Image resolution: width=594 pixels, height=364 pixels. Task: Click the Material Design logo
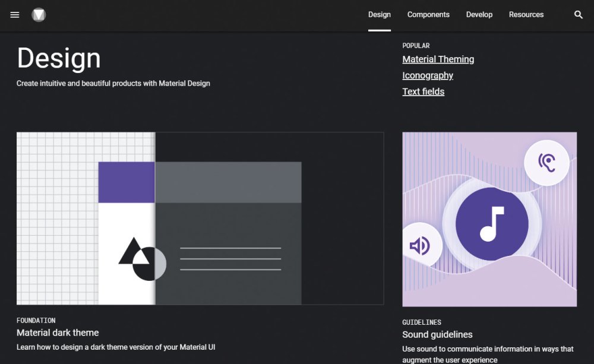(39, 15)
